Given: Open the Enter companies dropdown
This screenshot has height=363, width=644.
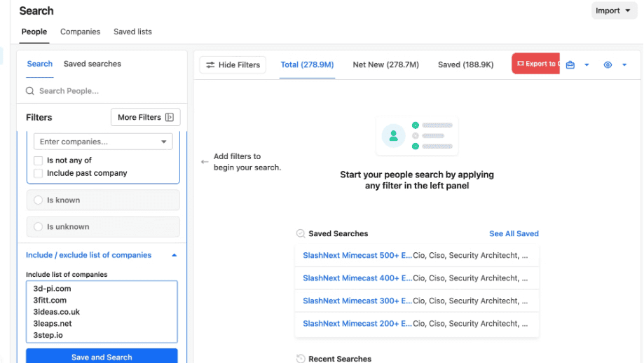Looking at the screenshot, I should [x=103, y=142].
